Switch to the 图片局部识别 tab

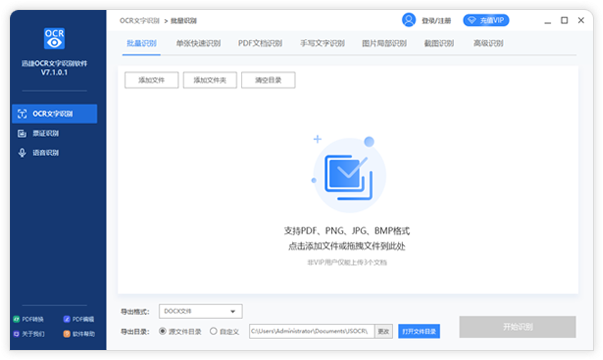[x=384, y=43]
